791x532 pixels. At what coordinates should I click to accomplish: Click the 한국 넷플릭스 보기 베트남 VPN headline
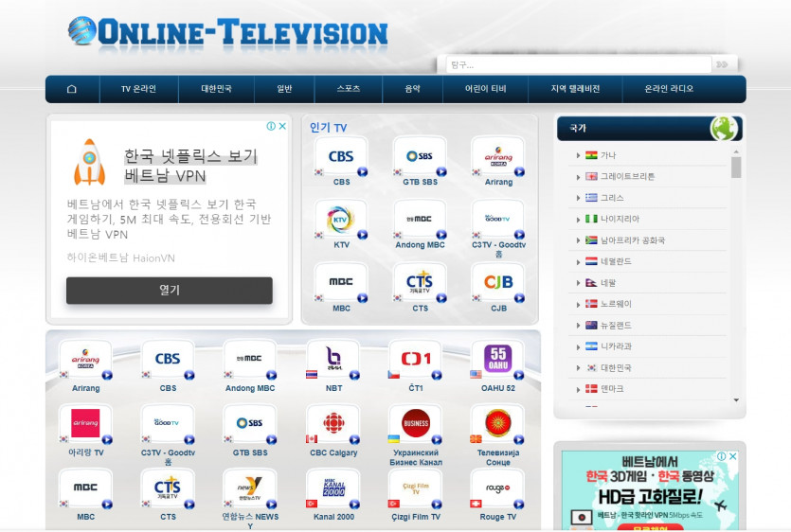pyautogui.click(x=190, y=166)
